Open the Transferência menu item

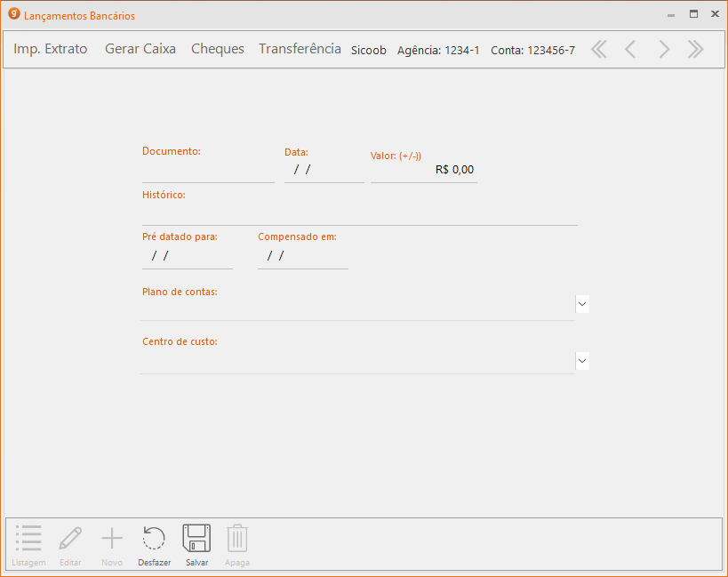300,49
